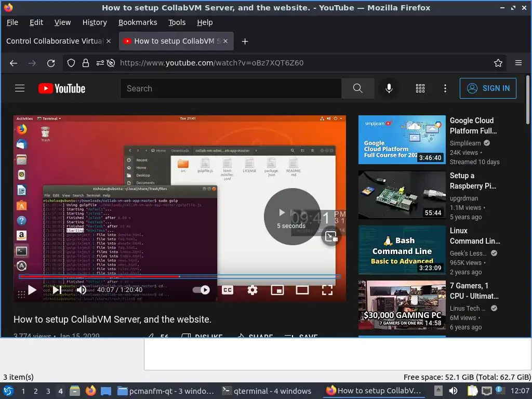Viewport: 532px width, 399px height.
Task: Open the Tools menu
Action: pyautogui.click(x=177, y=22)
